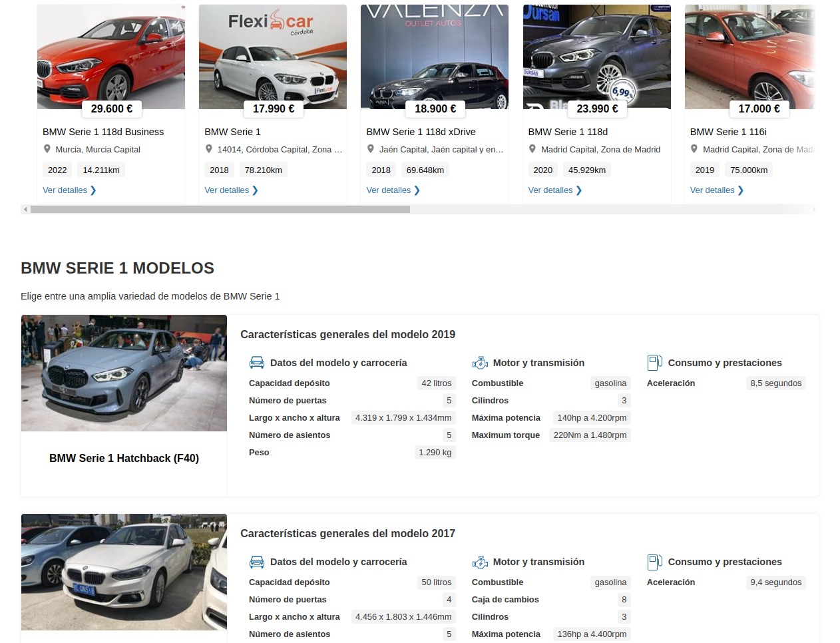
Task: Click Ver detalles chevron for BMW Serie 1 116i
Action: 740,190
